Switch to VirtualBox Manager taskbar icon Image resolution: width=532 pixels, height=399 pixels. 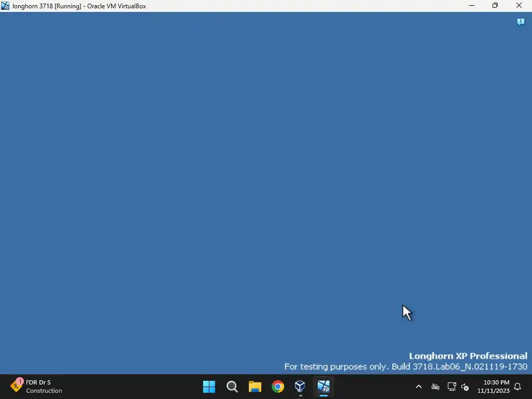click(x=301, y=387)
